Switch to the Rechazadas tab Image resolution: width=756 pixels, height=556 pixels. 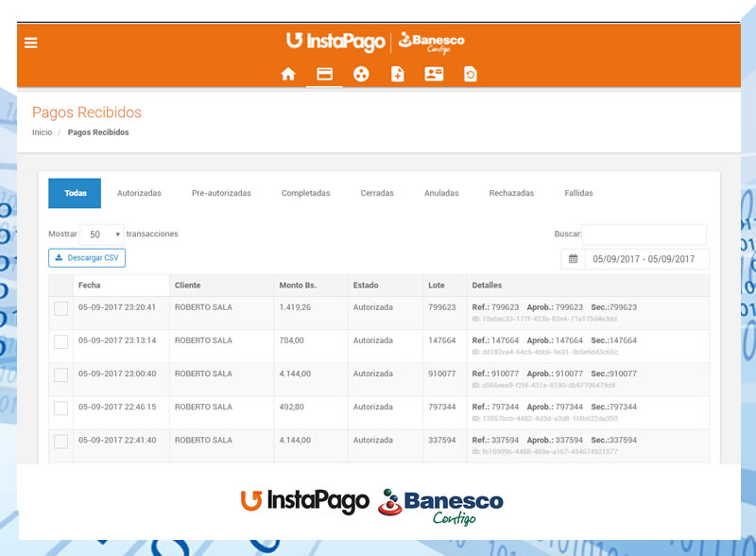coord(511,193)
